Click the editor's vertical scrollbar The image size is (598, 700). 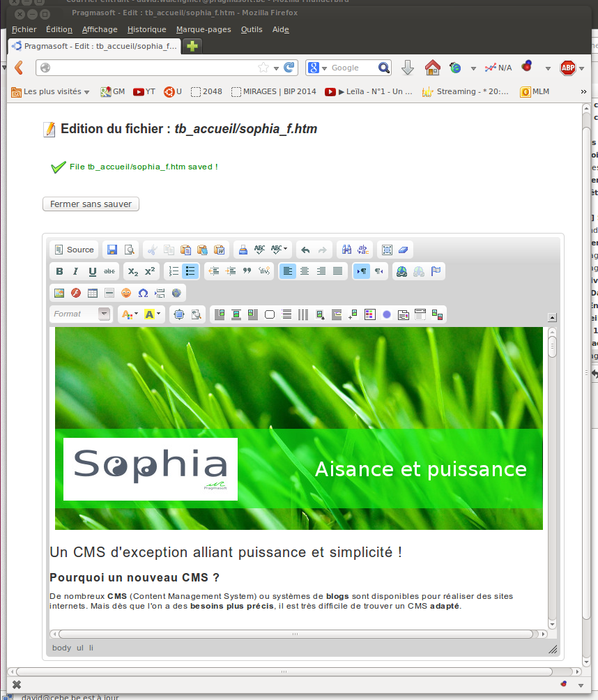(552, 478)
